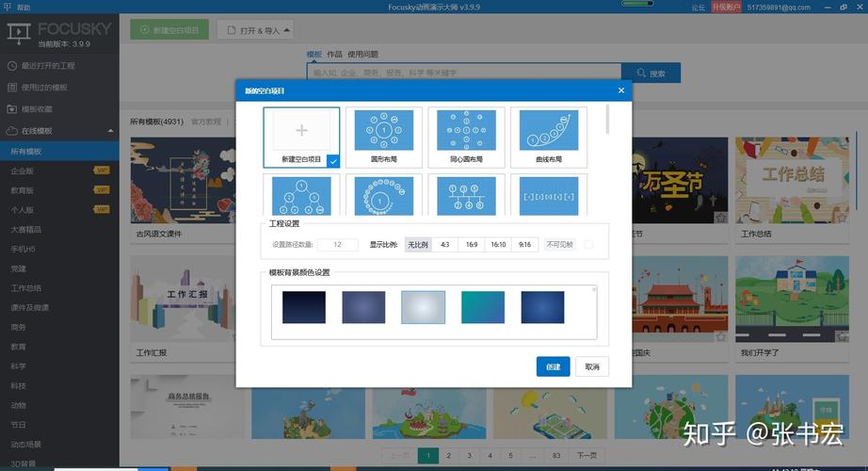Click the blue 创建 button
This screenshot has width=868, height=471.
(x=553, y=366)
